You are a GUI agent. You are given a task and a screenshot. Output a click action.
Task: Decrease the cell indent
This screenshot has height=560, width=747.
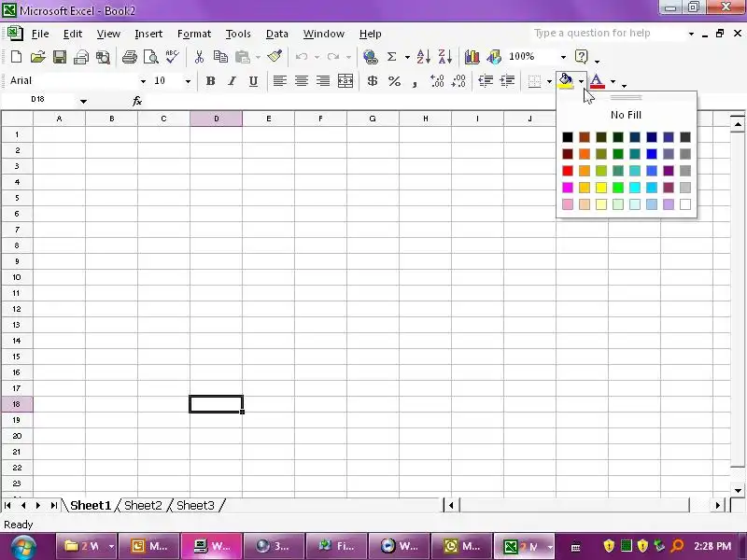coord(486,81)
